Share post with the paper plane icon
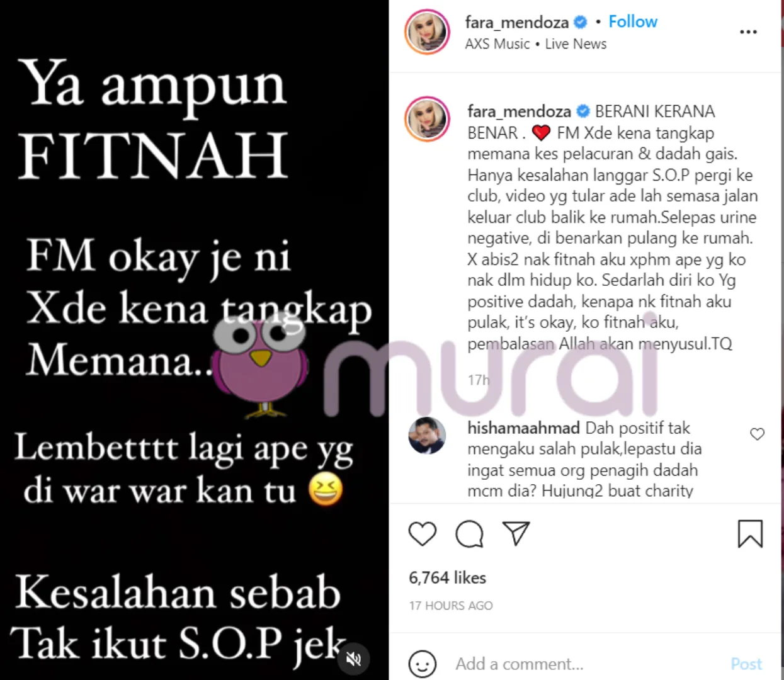Viewport: 784px width, 680px height. 516,533
